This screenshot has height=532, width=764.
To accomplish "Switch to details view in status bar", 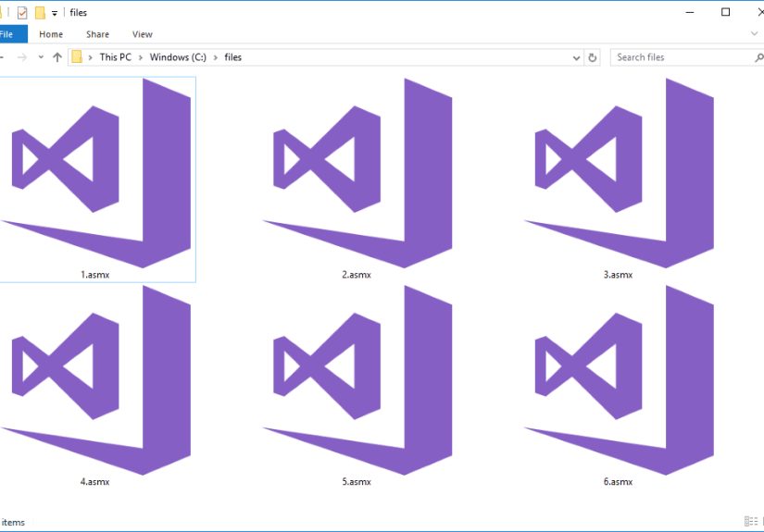I will pos(751,522).
